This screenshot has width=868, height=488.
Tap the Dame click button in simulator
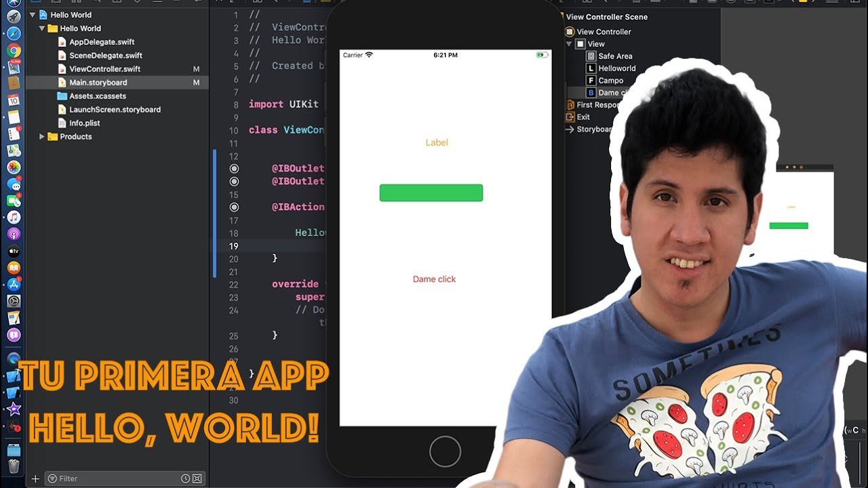pos(434,279)
